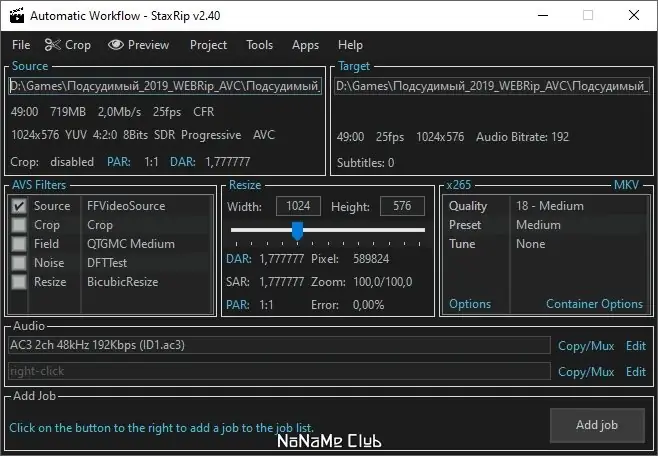658x456 pixels.
Task: Click the eye Preview icon
Action: pyautogui.click(x=116, y=44)
